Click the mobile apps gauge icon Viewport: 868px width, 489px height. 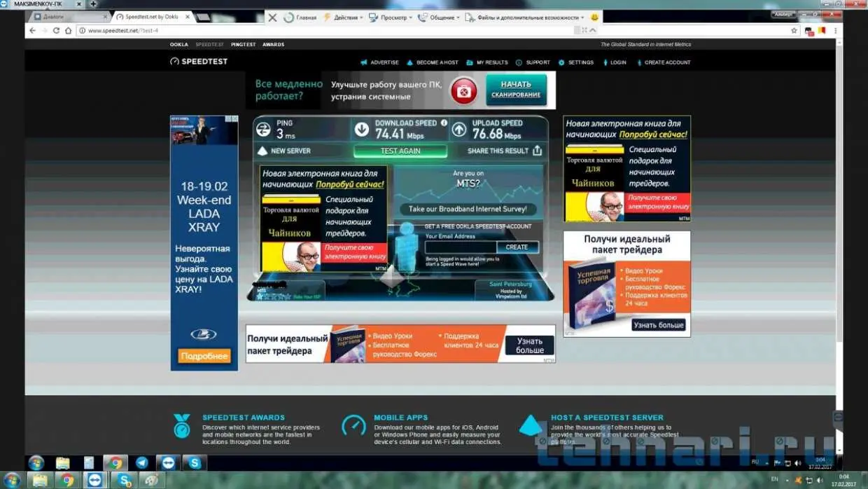[x=353, y=425]
